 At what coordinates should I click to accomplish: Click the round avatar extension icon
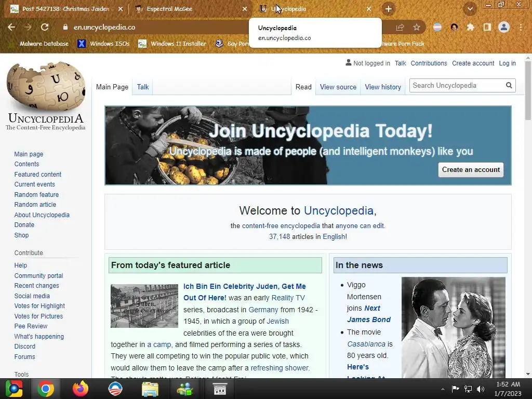tap(454, 27)
